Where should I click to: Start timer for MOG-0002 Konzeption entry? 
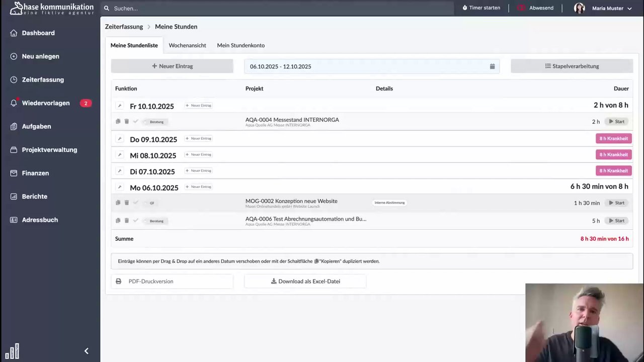[x=617, y=203]
